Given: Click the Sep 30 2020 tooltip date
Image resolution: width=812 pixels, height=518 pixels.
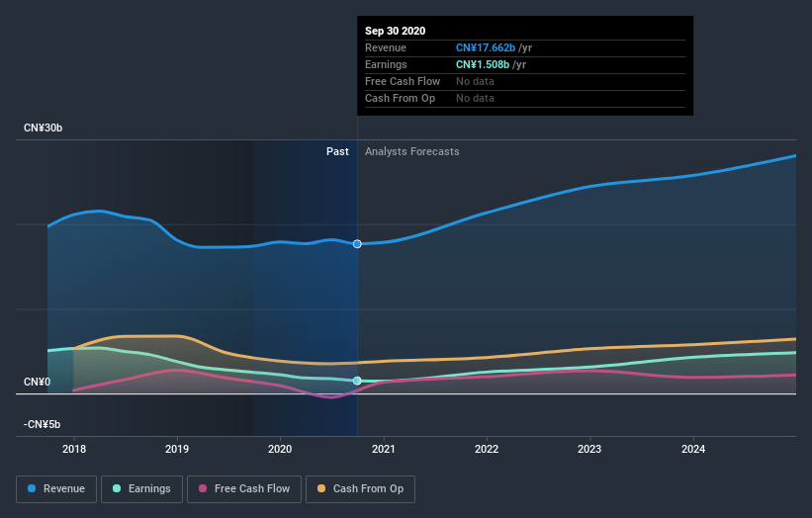Looking at the screenshot, I should pyautogui.click(x=396, y=31).
